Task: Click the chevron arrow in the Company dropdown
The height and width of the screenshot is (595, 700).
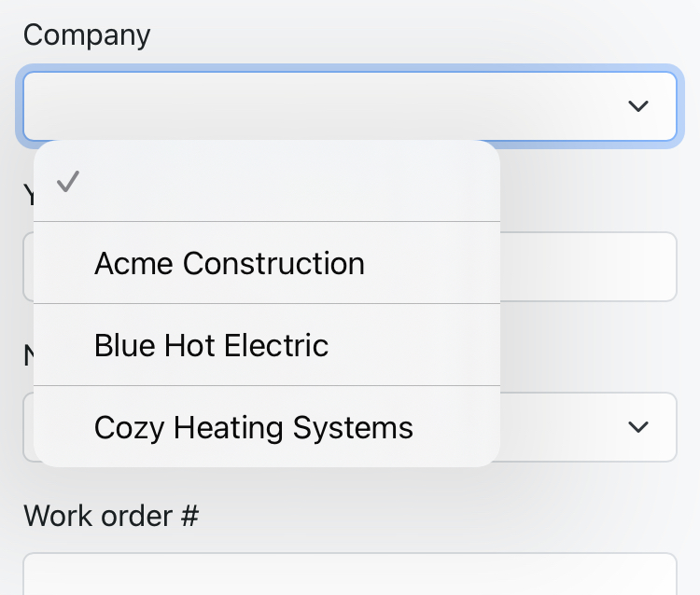Action: 638,106
